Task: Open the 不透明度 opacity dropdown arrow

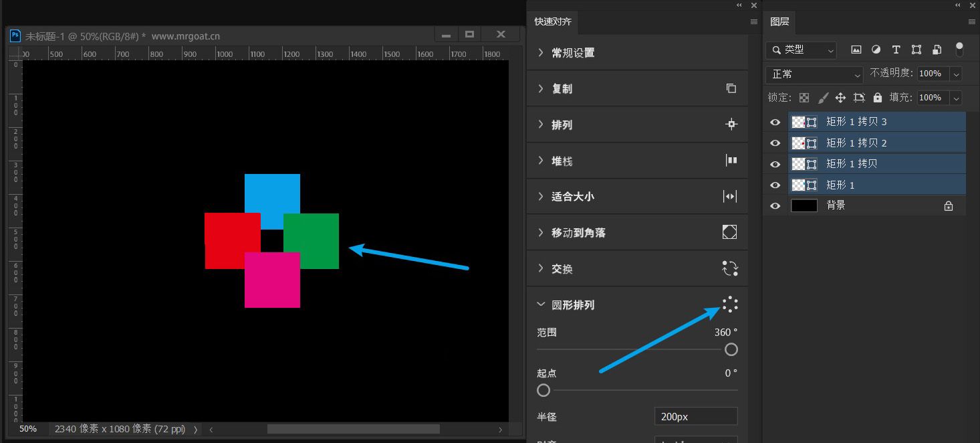Action: 956,74
